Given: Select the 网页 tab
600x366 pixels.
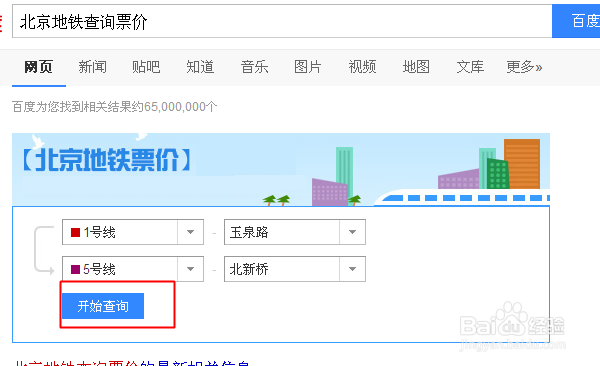Looking at the screenshot, I should [38, 67].
